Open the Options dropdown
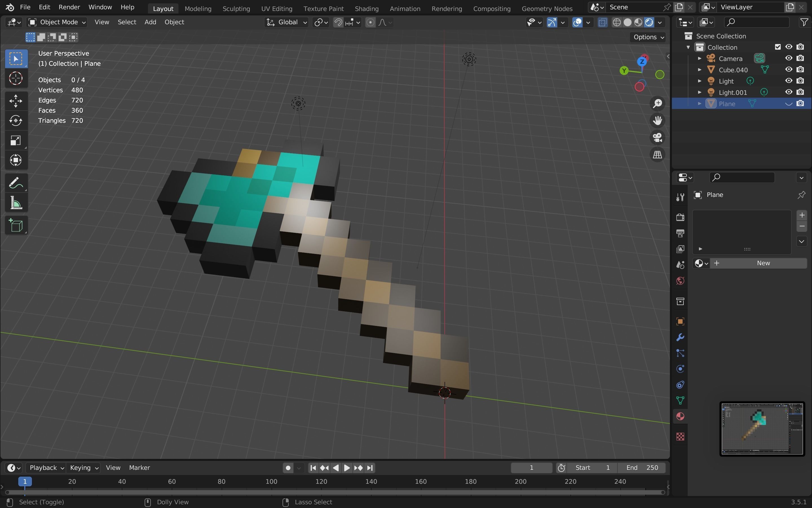 click(648, 37)
